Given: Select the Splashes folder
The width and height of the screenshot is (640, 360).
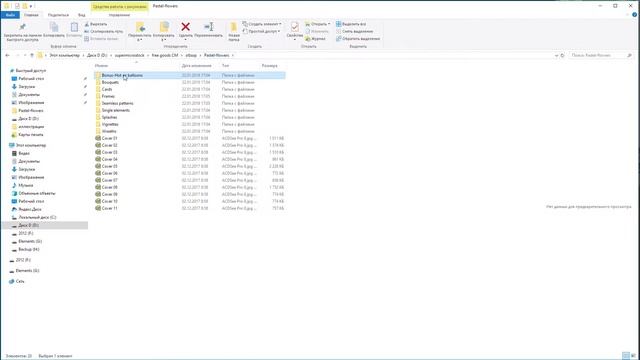Looking at the screenshot, I should tap(109, 117).
